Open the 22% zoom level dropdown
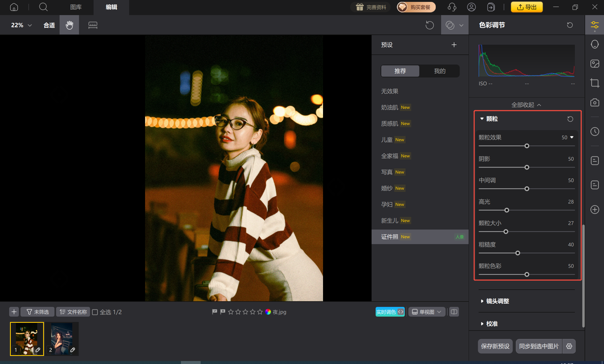 (x=21, y=25)
